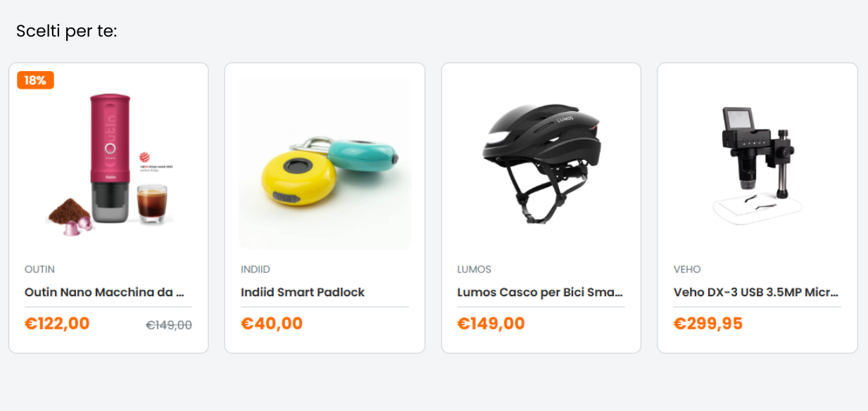Open the Veho DX-3 USB 3.5MP title
This screenshot has height=411, width=868.
click(756, 292)
